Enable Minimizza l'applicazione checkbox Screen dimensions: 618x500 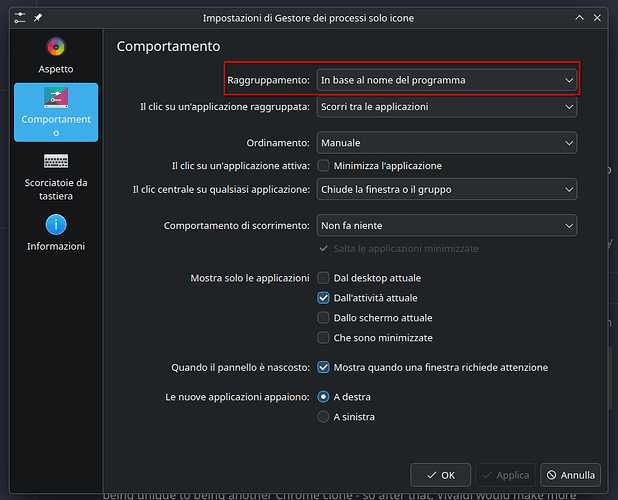(323, 166)
